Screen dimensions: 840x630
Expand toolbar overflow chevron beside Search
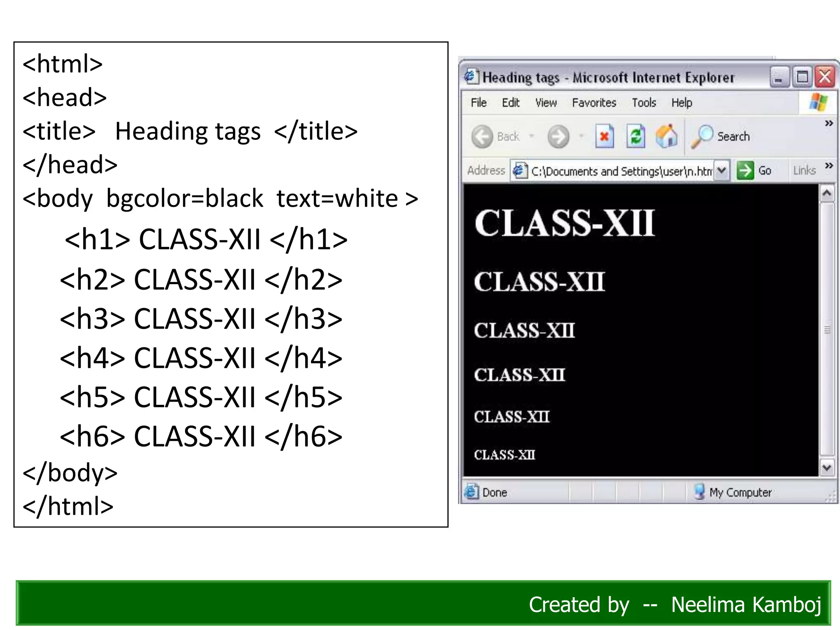tap(829, 123)
